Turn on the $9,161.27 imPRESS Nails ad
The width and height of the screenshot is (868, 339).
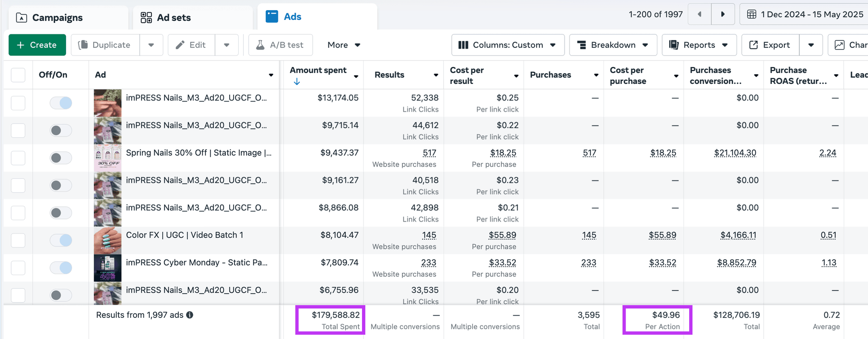pyautogui.click(x=61, y=185)
